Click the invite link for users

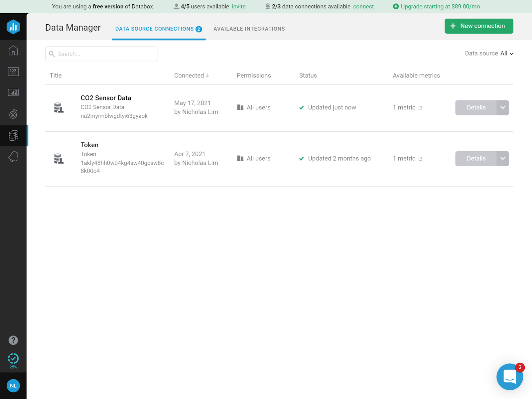(x=239, y=6)
